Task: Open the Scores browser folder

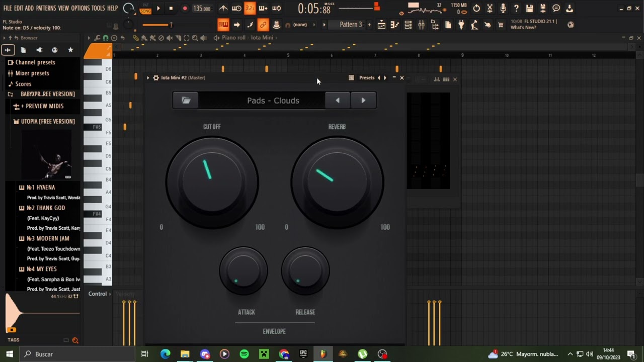Action: coord(23,84)
